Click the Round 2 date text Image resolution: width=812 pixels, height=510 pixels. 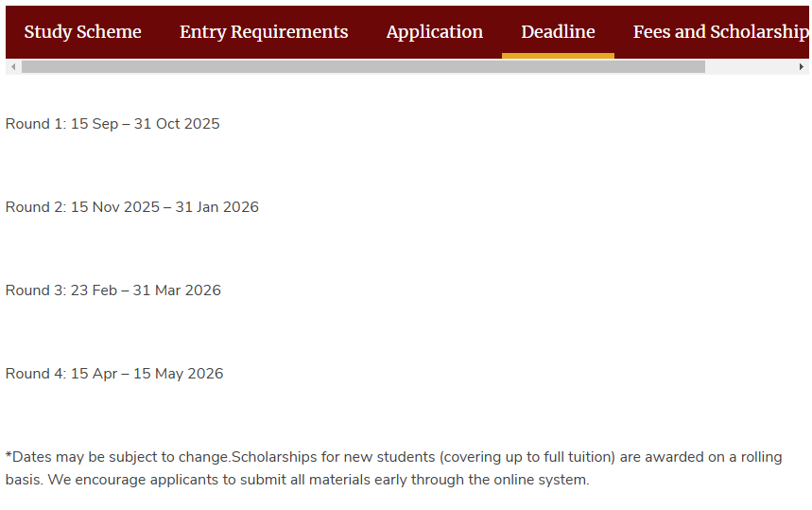(132, 207)
